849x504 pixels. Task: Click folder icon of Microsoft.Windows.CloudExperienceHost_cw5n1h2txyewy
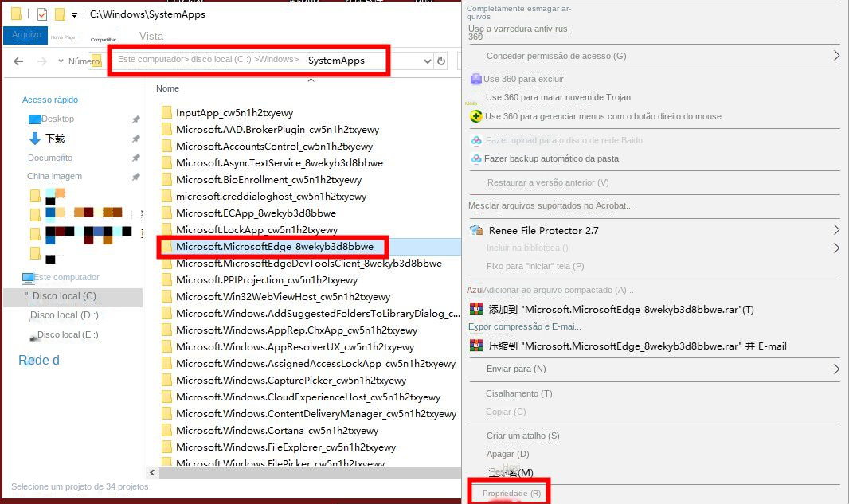(x=166, y=397)
